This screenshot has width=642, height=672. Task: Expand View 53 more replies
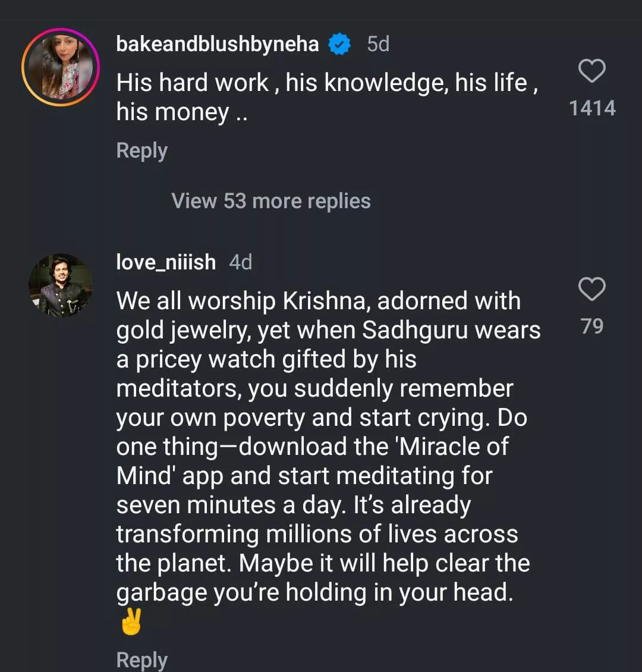tap(270, 201)
